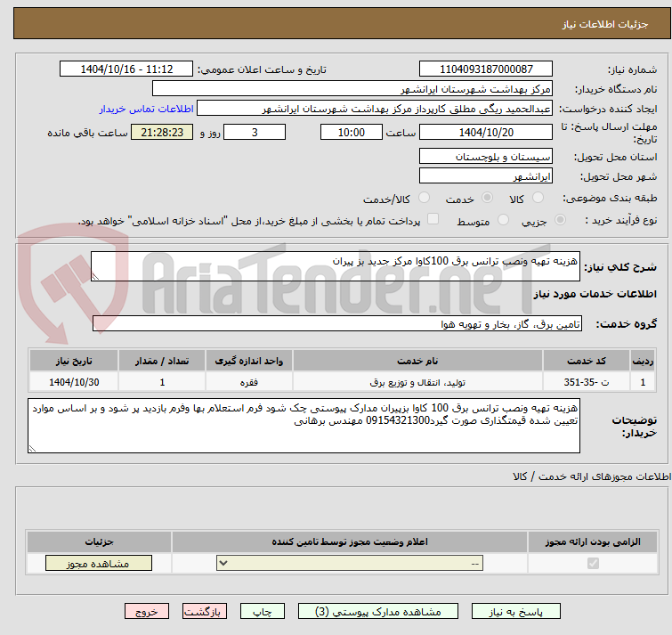Viewport: 672px width, 635px height.
Task: Choose جزیی purchase process radio
Action: (x=560, y=220)
